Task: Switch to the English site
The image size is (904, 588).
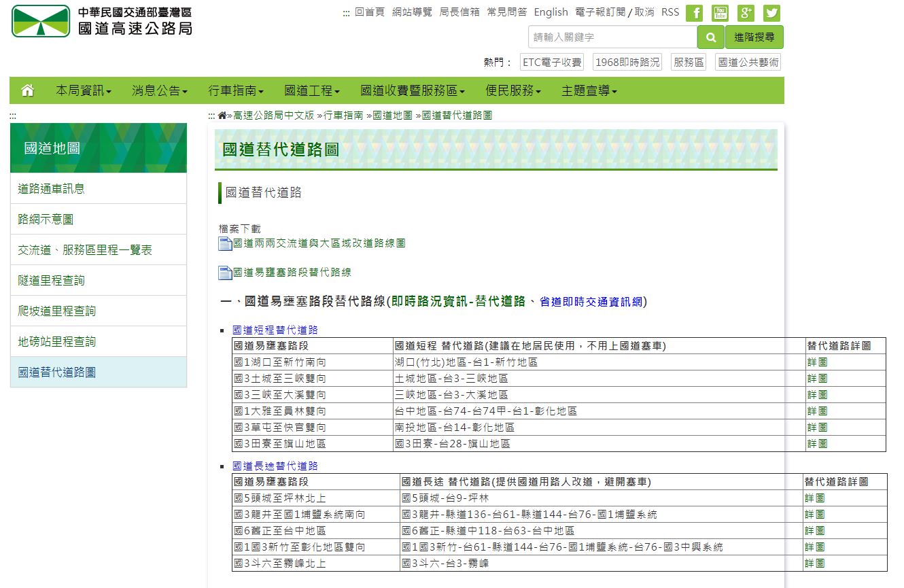Action: [551, 12]
